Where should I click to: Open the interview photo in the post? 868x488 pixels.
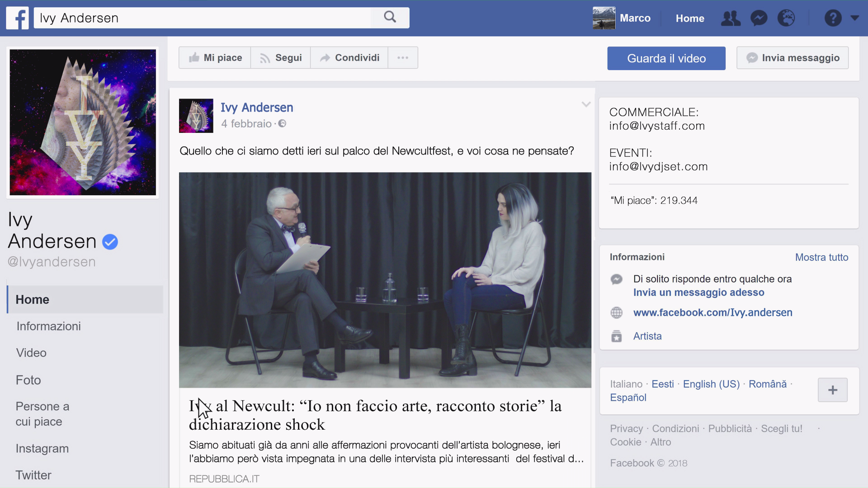click(x=385, y=280)
